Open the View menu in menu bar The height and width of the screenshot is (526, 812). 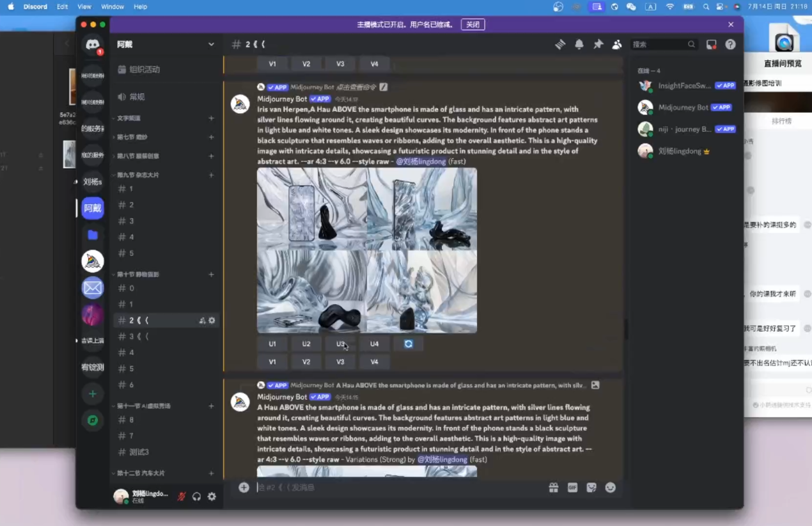(84, 6)
